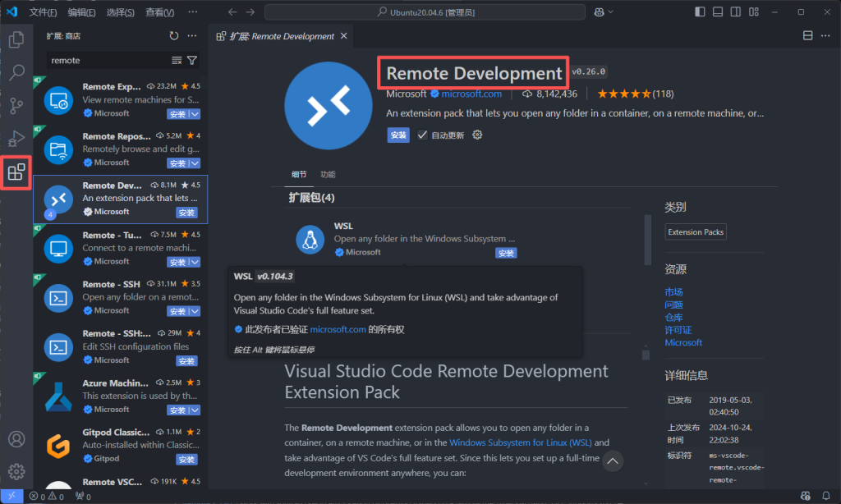
Task: Open the gear settings for Remote Development
Action: point(477,135)
